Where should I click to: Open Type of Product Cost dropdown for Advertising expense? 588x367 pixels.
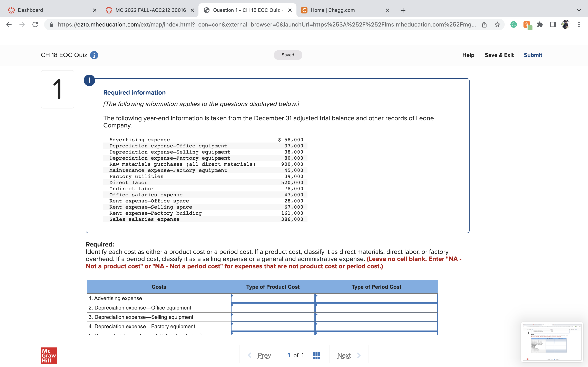point(273,298)
